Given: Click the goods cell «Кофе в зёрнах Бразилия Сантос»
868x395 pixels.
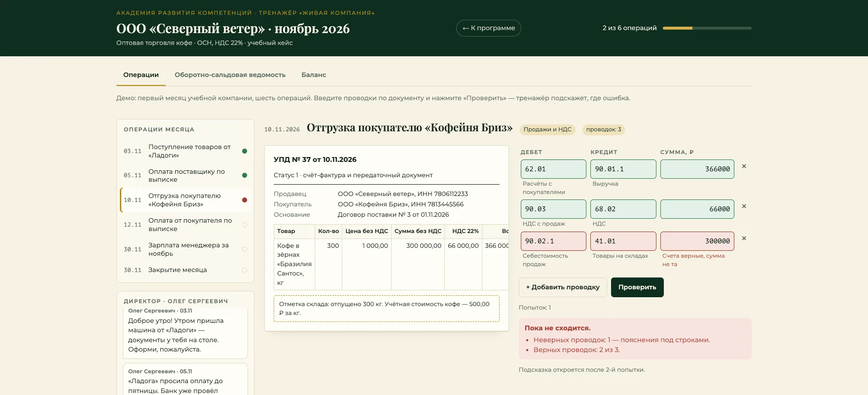Looking at the screenshot, I should [x=294, y=264].
